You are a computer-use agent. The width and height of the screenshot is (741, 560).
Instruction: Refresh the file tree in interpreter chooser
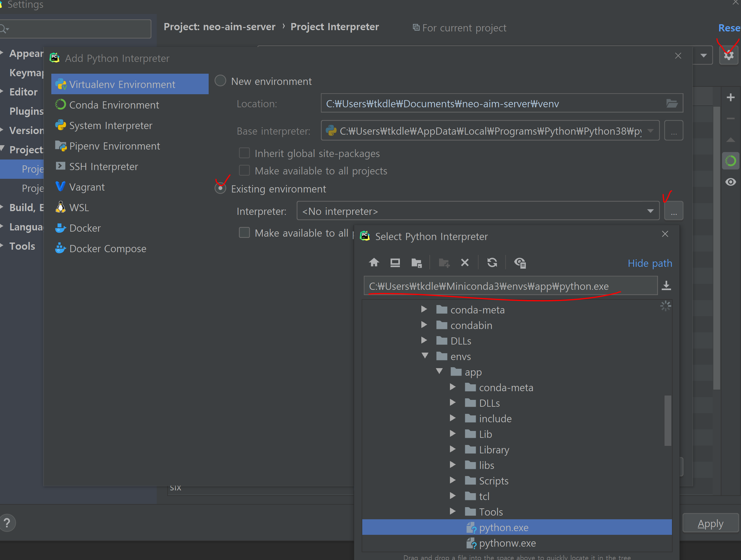tap(492, 262)
